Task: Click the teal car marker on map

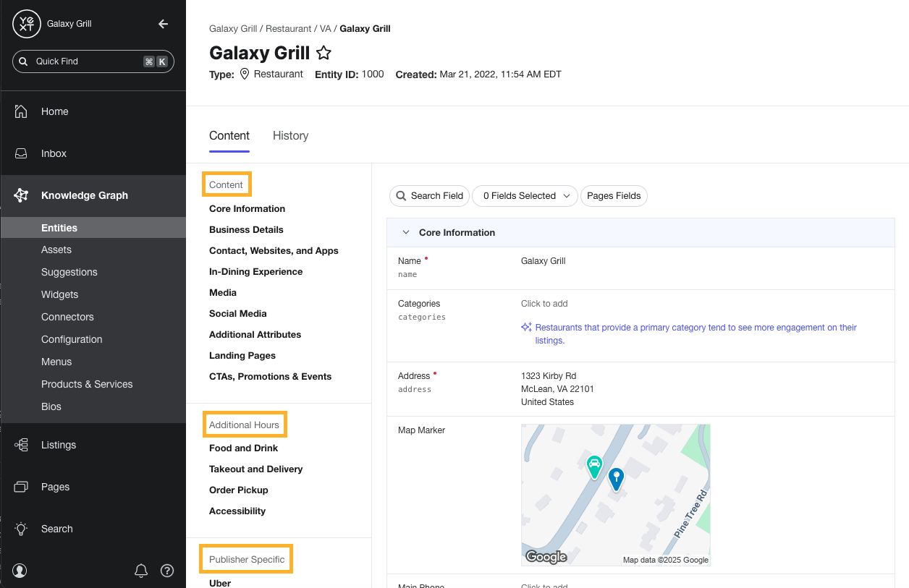Action: (x=593, y=466)
